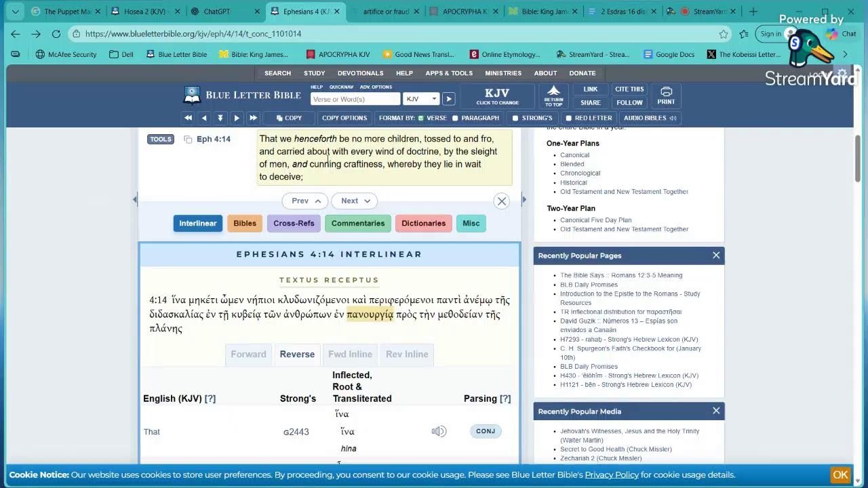Click the Tools button for Eph 4:14
Viewport: 868px width, 488px height.
click(x=161, y=139)
